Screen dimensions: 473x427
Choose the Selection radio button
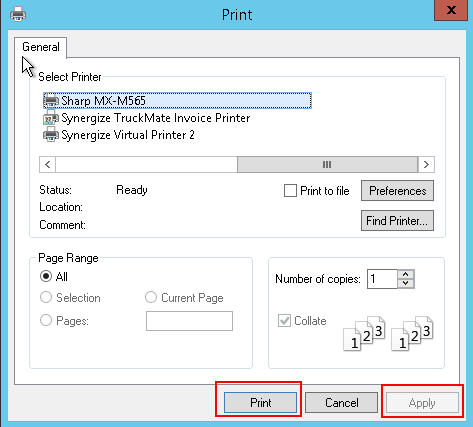click(x=46, y=297)
